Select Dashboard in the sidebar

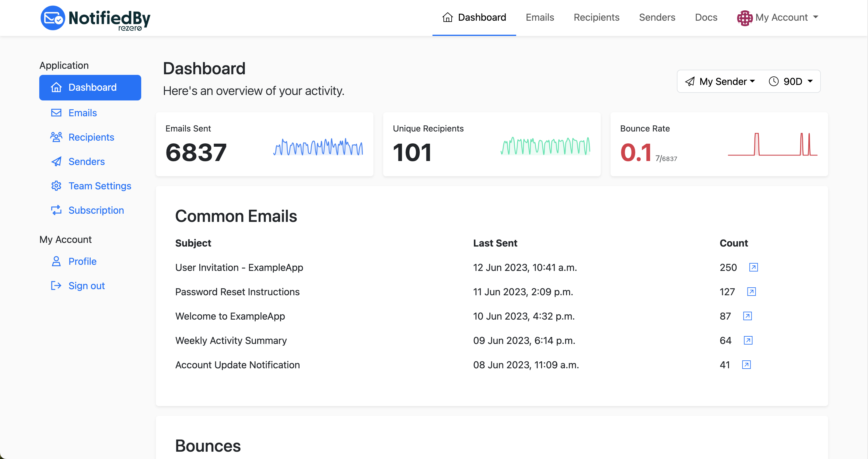(x=90, y=87)
